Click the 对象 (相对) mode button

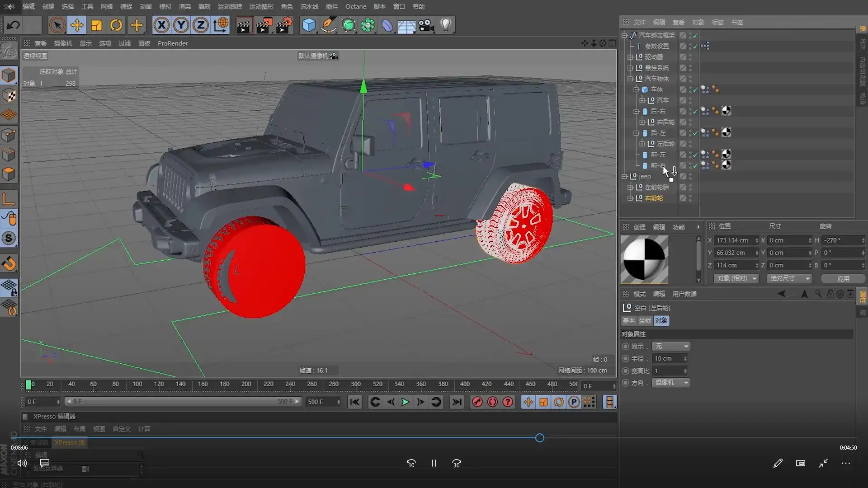(x=736, y=279)
